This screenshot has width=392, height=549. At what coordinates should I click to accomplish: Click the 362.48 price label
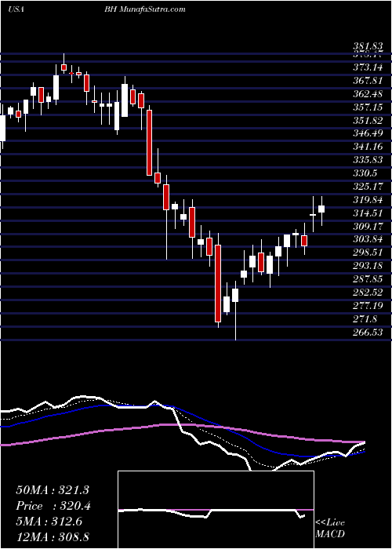367,95
